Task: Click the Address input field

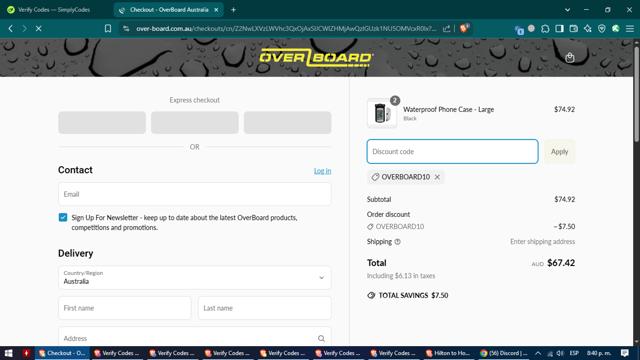Action: pos(195,338)
